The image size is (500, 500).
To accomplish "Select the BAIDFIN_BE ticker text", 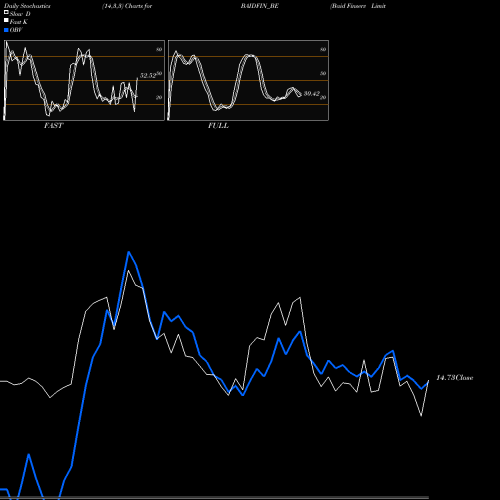I will coord(260,6).
